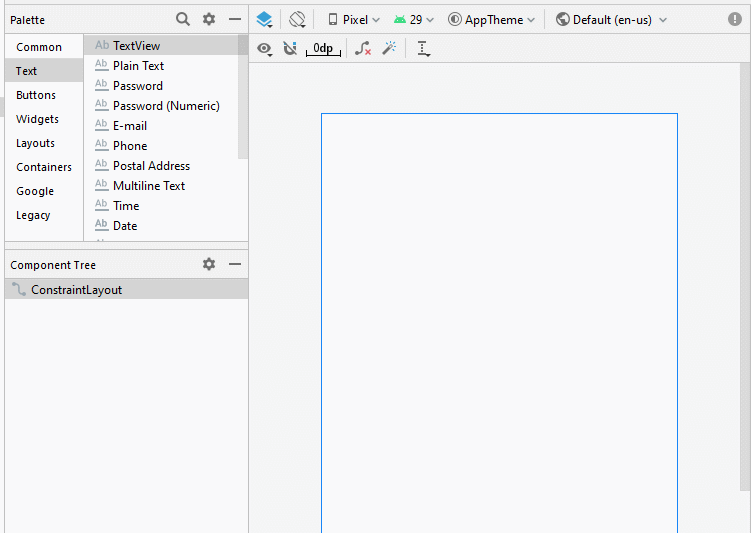Image resolution: width=751 pixels, height=533 pixels.
Task: Select Buttons palette category
Action: coord(44,95)
